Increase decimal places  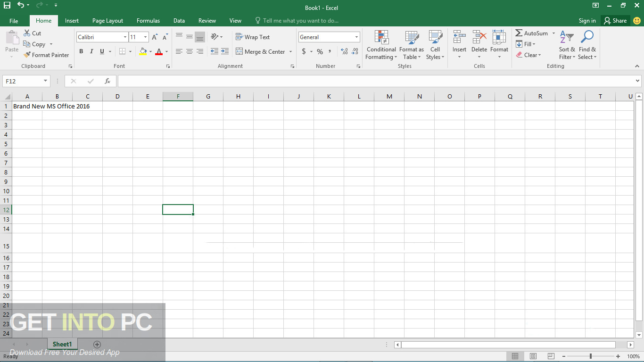344,51
